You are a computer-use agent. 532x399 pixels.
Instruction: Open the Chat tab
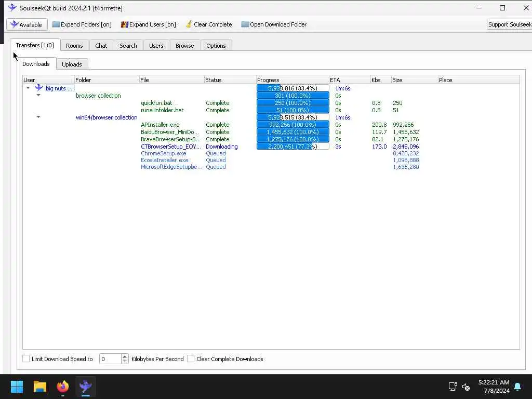click(x=101, y=46)
